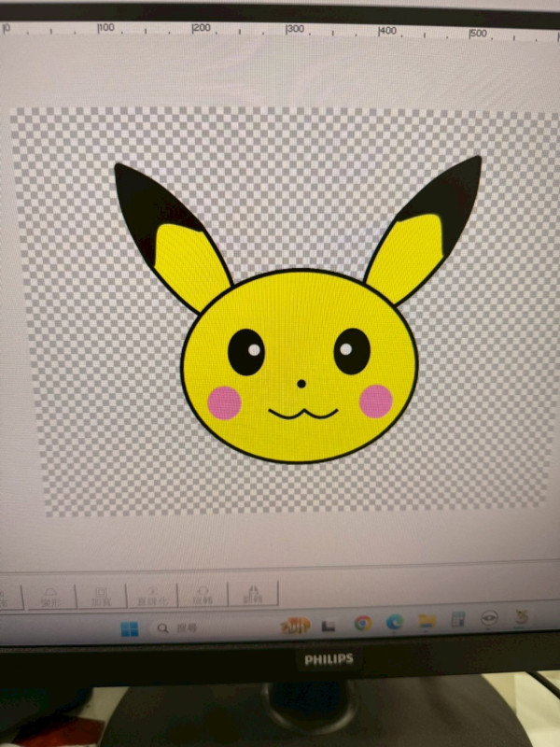560x747 pixels.
Task: Click Pikachu's left eye
Action: [246, 352]
